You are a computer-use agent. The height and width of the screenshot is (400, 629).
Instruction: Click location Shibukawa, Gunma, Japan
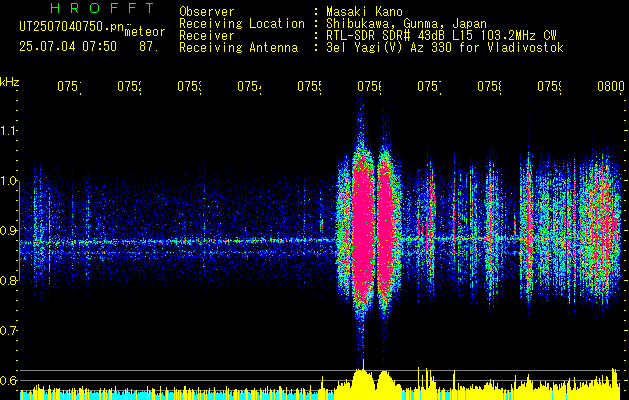click(x=406, y=24)
